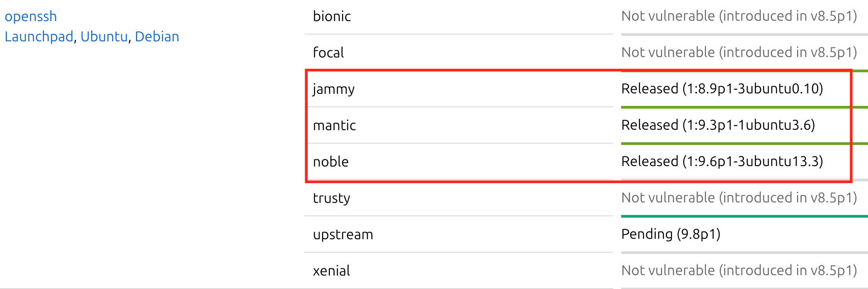Open the Ubuntu link
The height and width of the screenshot is (289, 868).
pyautogui.click(x=104, y=37)
